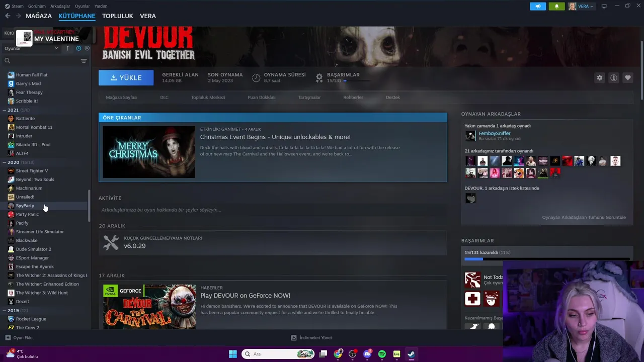
Task: Click the weather widget on taskbar
Action: pyautogui.click(x=22, y=354)
